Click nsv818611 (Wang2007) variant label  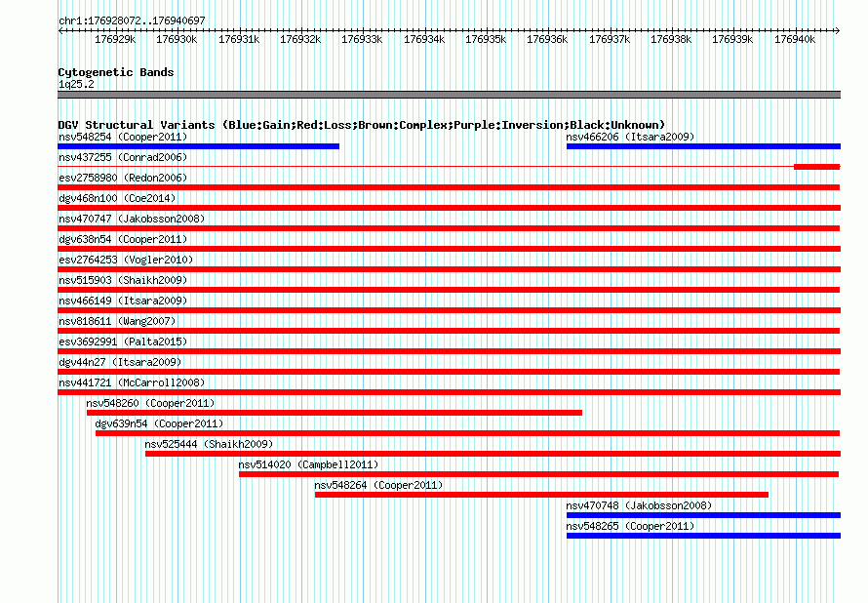pyautogui.click(x=117, y=321)
